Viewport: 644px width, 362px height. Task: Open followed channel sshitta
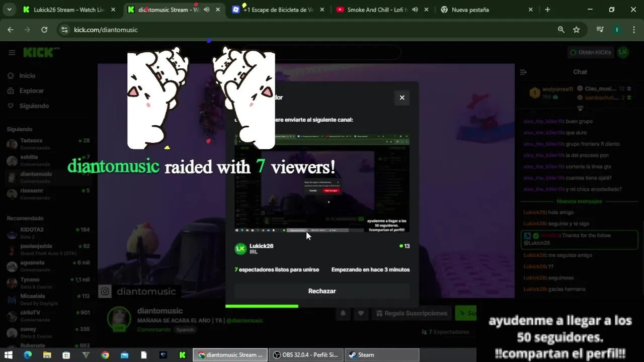(x=48, y=160)
